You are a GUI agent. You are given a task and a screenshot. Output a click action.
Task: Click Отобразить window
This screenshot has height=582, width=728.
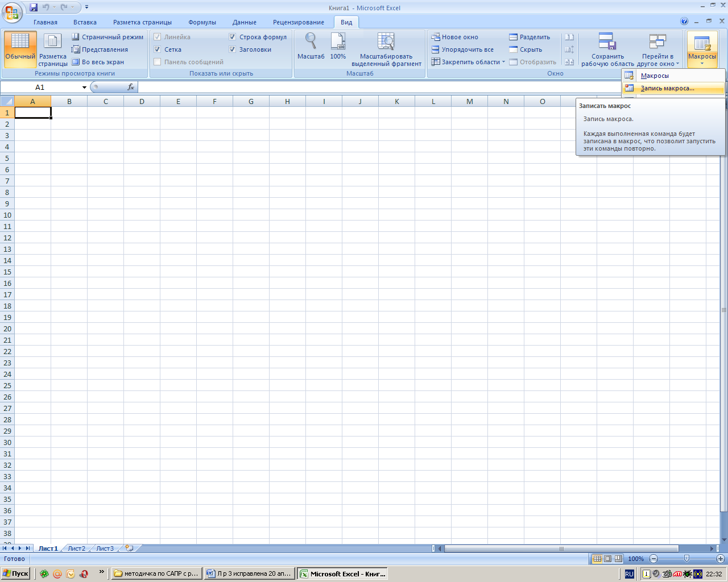click(532, 62)
